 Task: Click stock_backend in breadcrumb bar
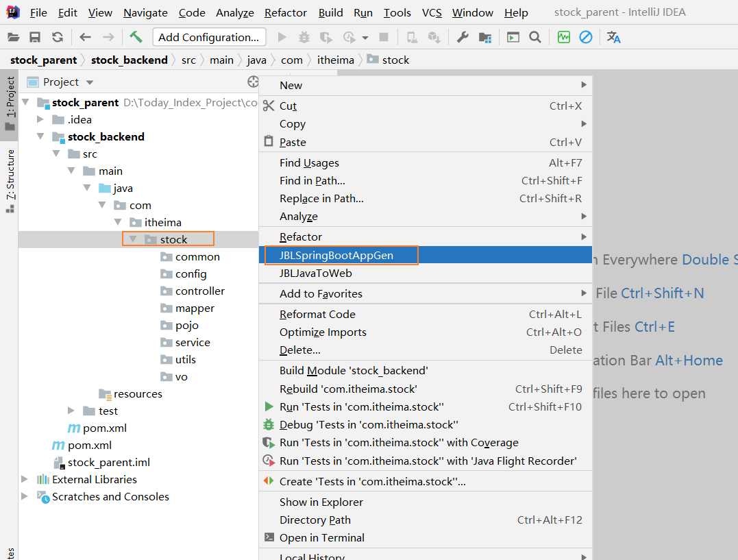pos(130,60)
